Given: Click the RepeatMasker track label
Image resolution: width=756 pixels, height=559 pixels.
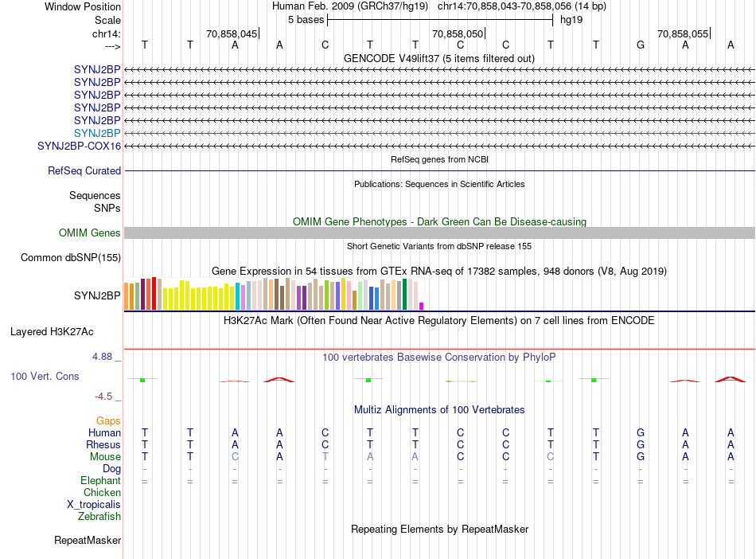Looking at the screenshot, I should (x=88, y=540).
